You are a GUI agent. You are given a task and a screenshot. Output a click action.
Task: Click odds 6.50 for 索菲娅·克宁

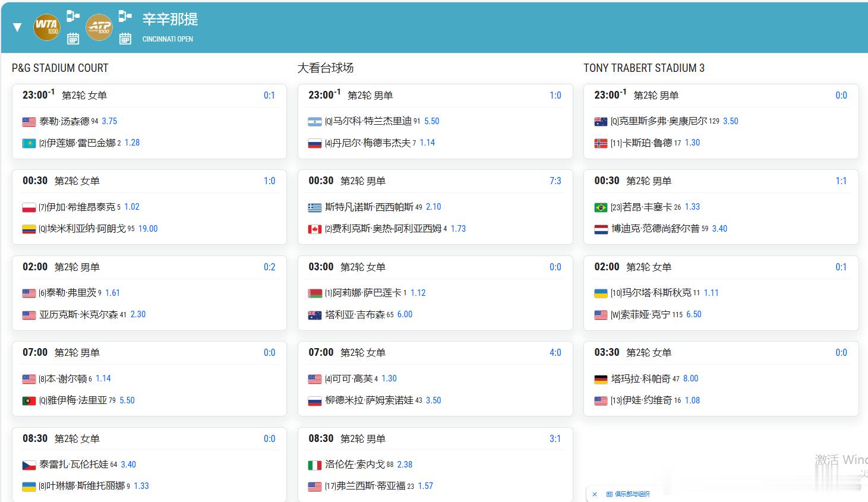[x=693, y=314]
